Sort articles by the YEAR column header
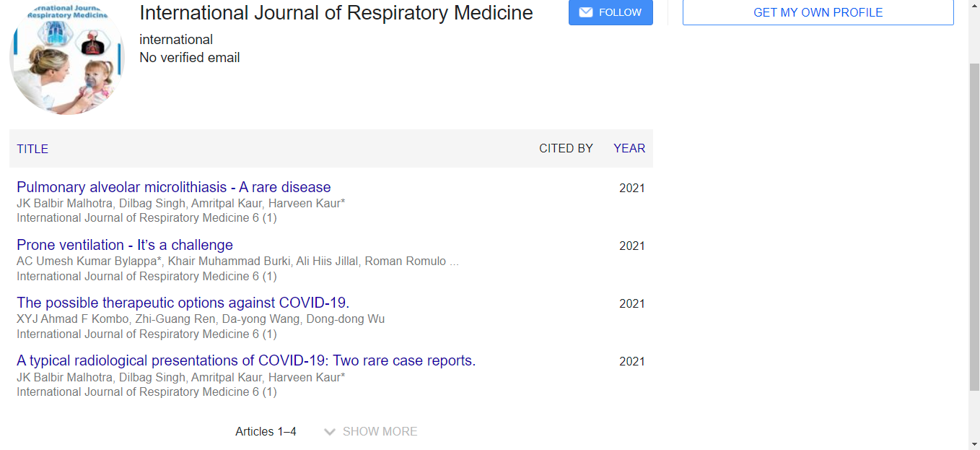The height and width of the screenshot is (450, 980). tap(629, 148)
